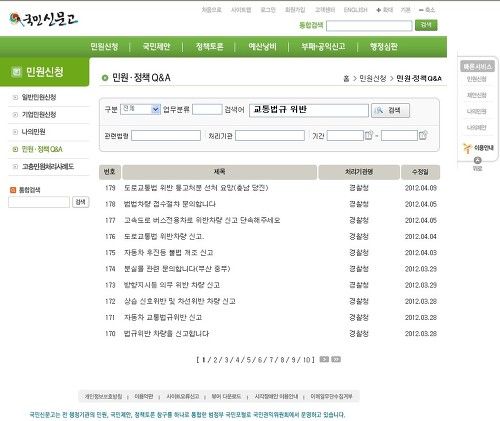Click the plus 확대 zoom-in control
This screenshot has height=421, width=500.
click(384, 10)
